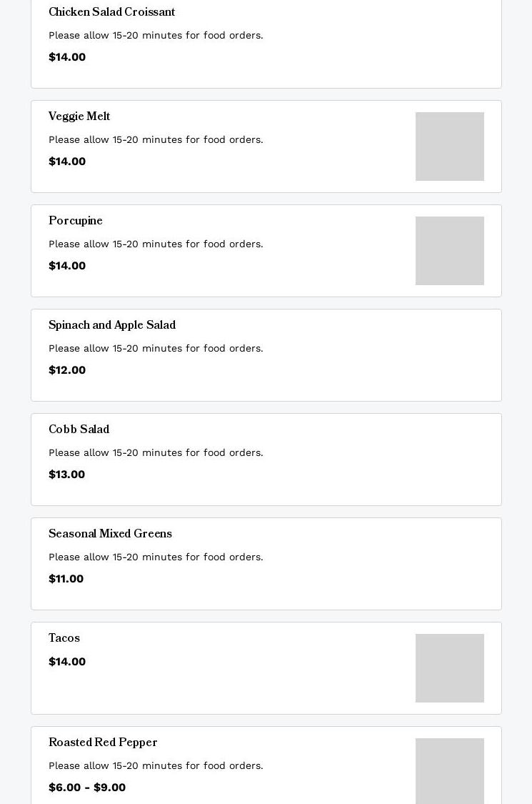Open the Chicken Salad Croissant item
Viewport: 532px width, 804px height.
pyautogui.click(x=111, y=13)
